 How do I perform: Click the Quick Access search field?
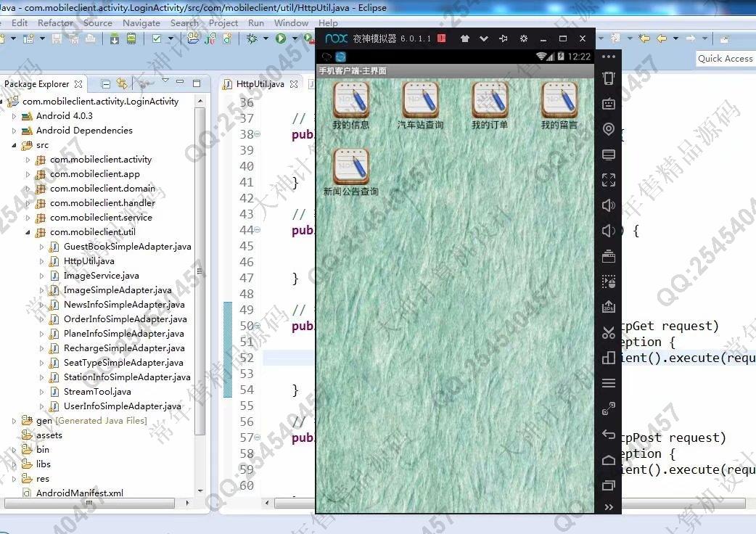click(x=725, y=58)
